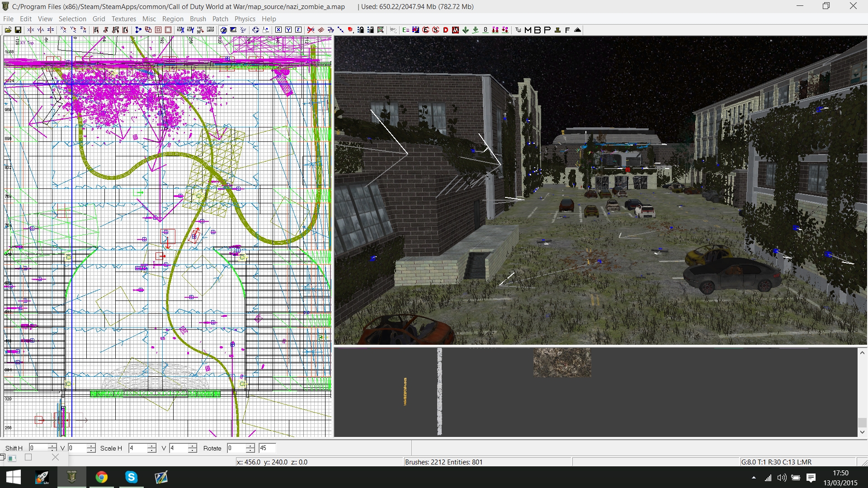Image resolution: width=868 pixels, height=488 pixels.
Task: Increase the Rotate value stepper
Action: pyautogui.click(x=250, y=446)
